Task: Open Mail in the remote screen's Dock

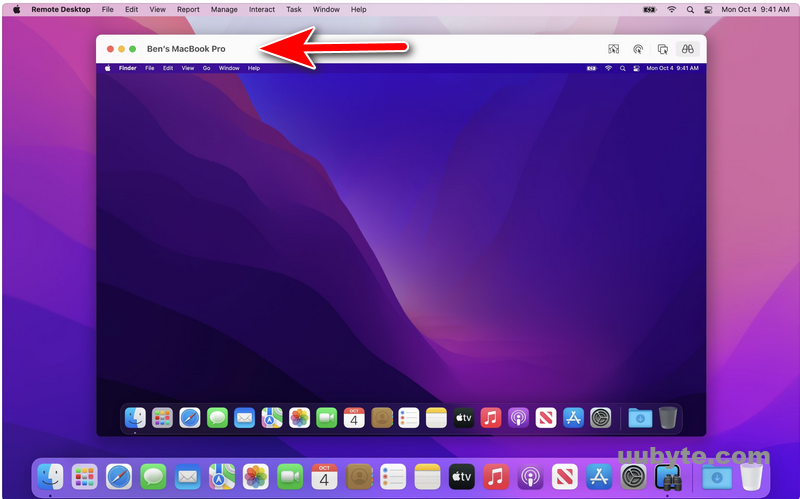Action: (244, 418)
